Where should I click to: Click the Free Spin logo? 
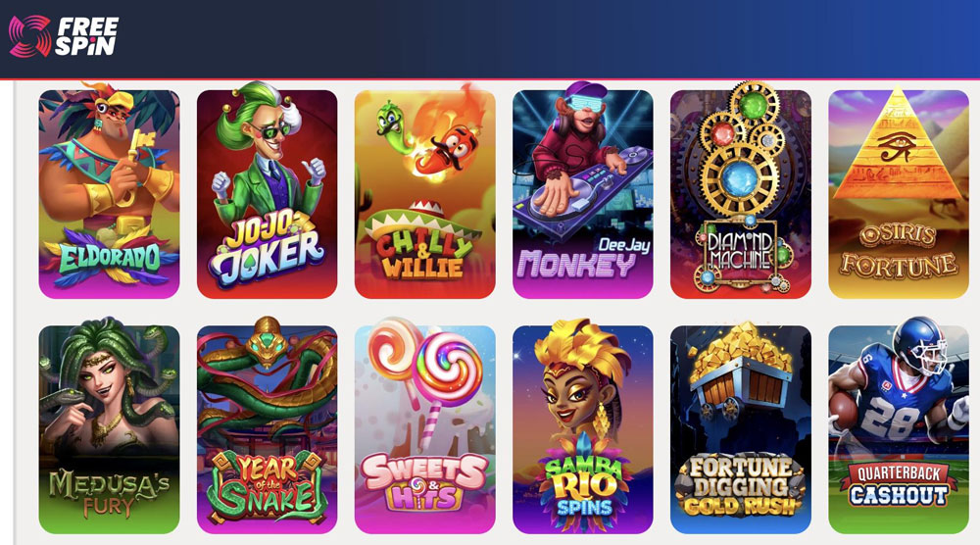(x=63, y=36)
